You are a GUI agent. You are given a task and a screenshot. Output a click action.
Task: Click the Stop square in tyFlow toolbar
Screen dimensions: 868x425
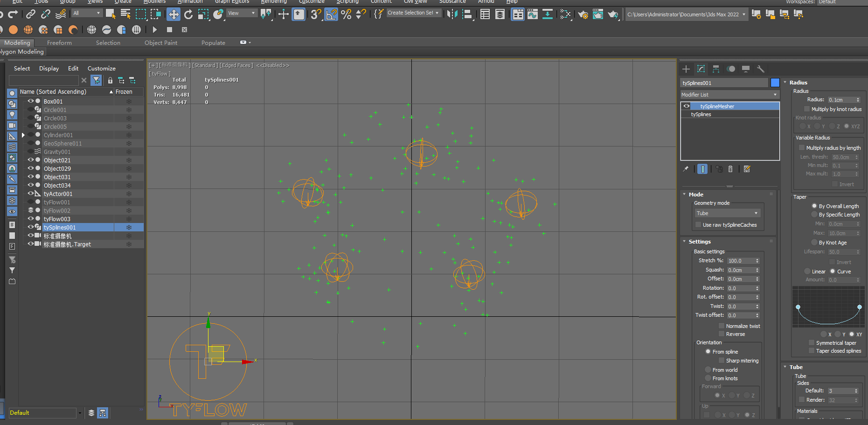click(x=170, y=29)
